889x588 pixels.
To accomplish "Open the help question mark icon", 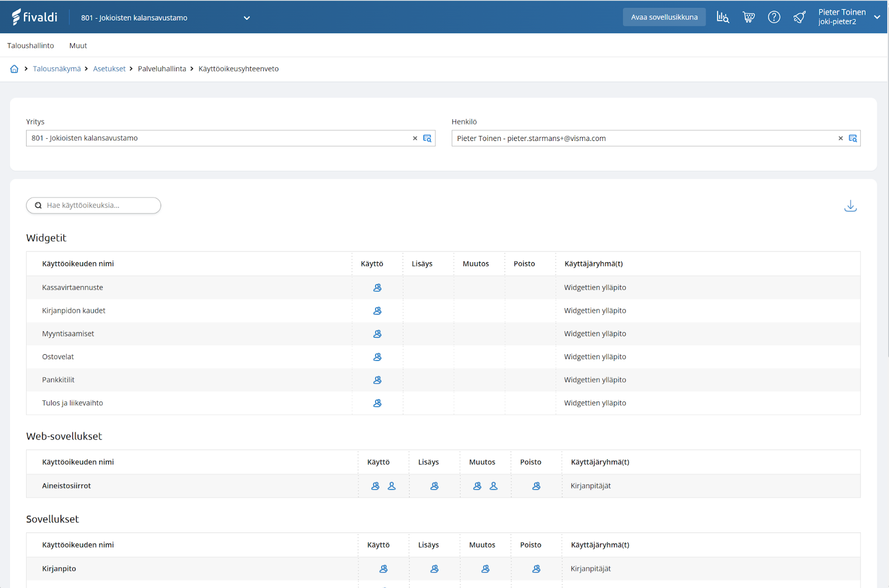I will click(x=774, y=17).
